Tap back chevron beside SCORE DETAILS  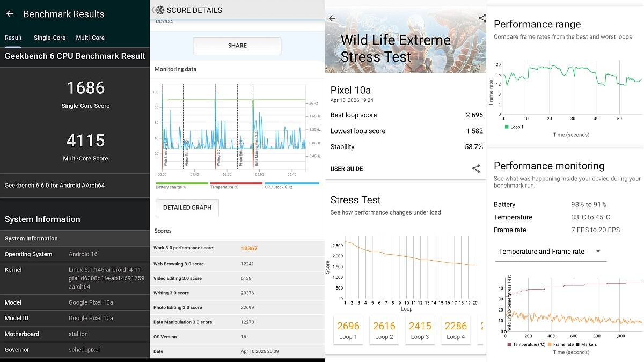[153, 10]
